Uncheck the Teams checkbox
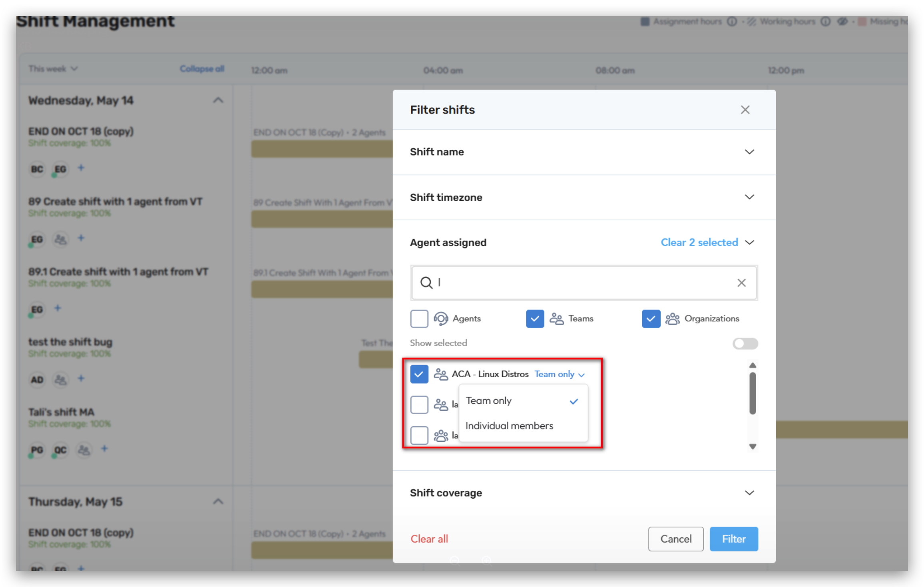 [x=535, y=319]
